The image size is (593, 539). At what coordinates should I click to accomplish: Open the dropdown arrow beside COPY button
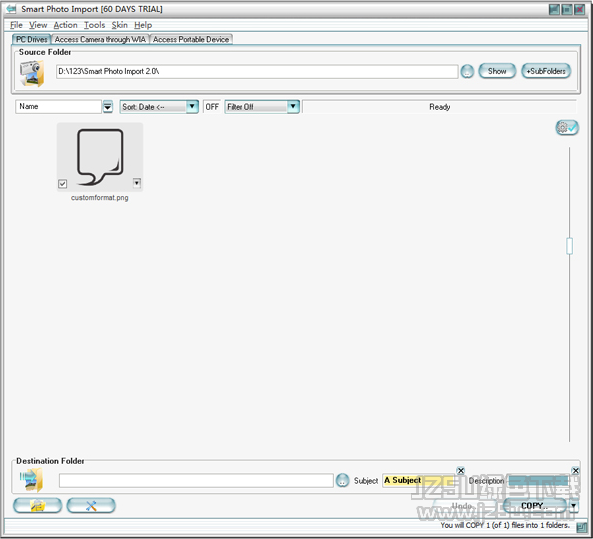pos(574,506)
